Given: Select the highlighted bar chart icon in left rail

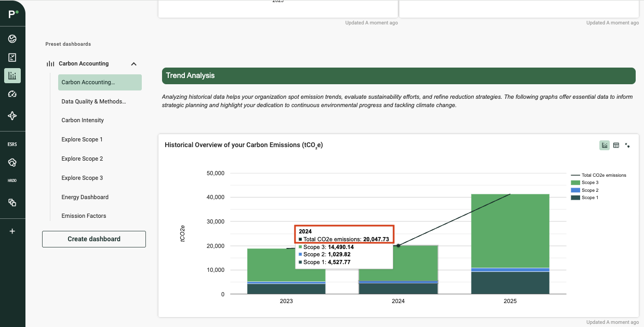Looking at the screenshot, I should pyautogui.click(x=12, y=75).
